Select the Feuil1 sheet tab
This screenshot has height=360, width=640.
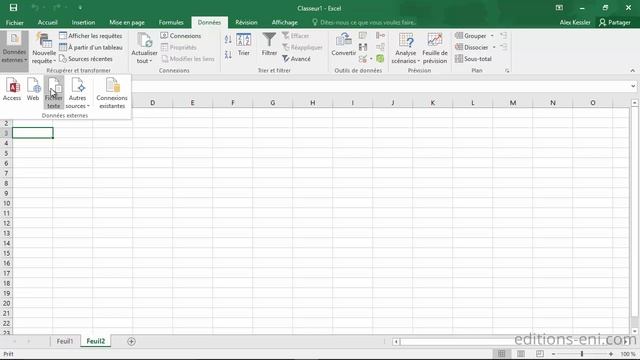pyautogui.click(x=65, y=341)
